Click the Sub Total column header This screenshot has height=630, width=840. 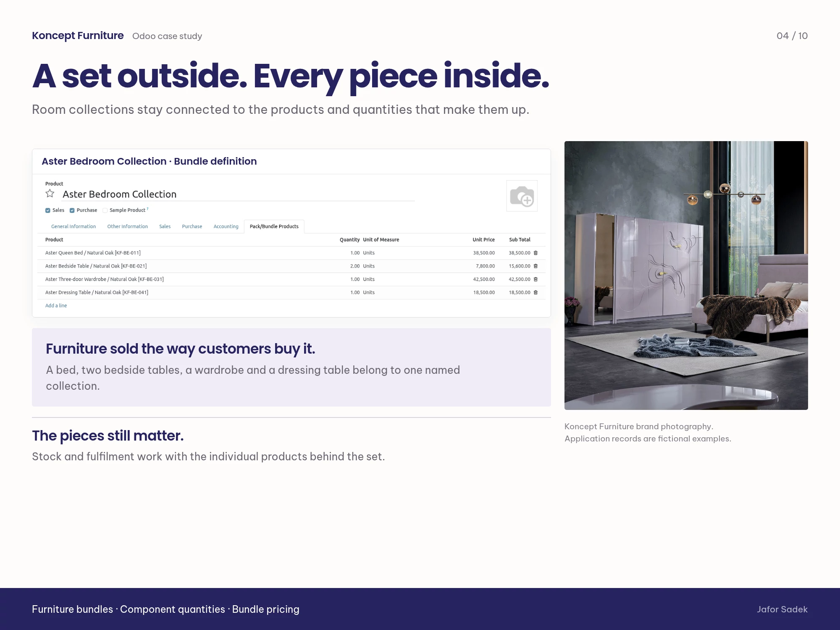click(x=520, y=240)
